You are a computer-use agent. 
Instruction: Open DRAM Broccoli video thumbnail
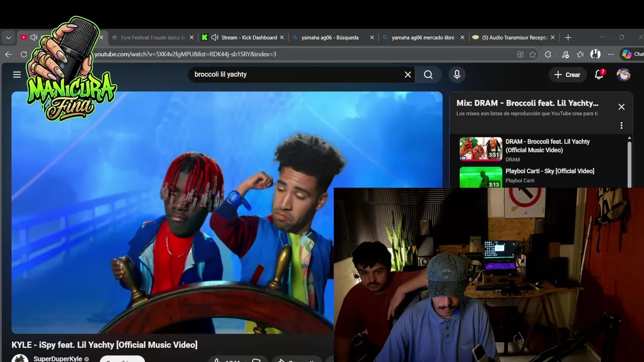480,149
